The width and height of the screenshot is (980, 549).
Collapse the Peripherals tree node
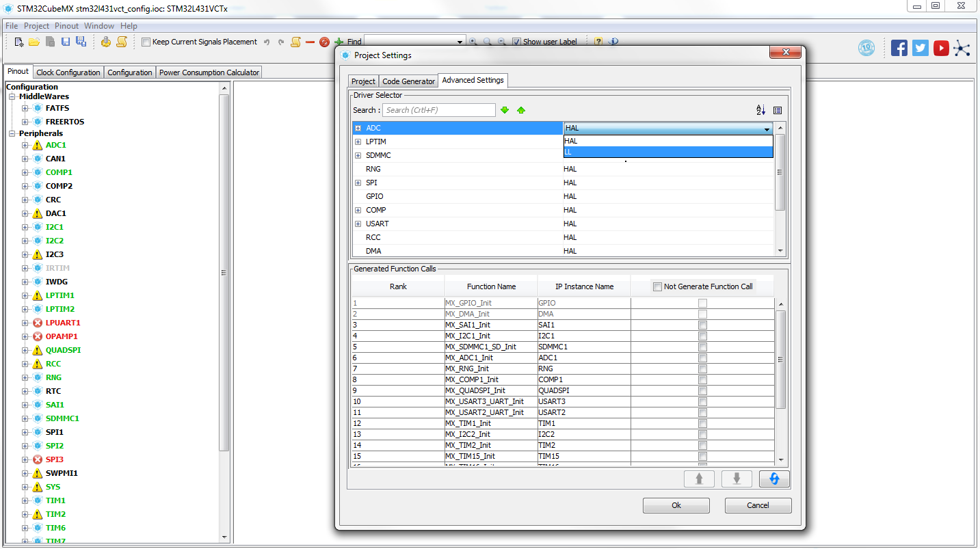tap(12, 133)
